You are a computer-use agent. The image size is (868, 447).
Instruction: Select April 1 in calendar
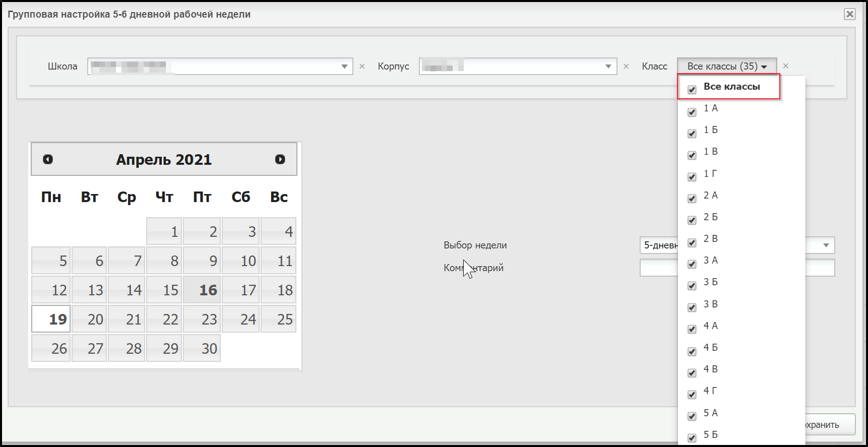(164, 231)
